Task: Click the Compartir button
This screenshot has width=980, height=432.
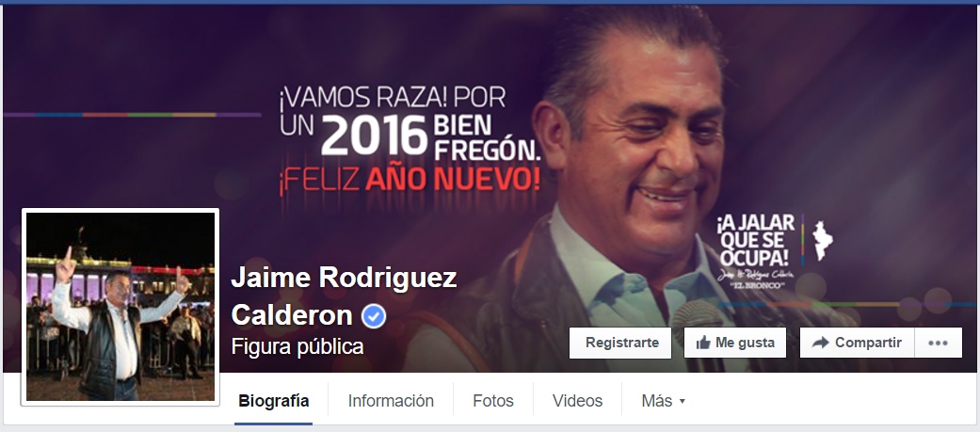Action: click(857, 343)
